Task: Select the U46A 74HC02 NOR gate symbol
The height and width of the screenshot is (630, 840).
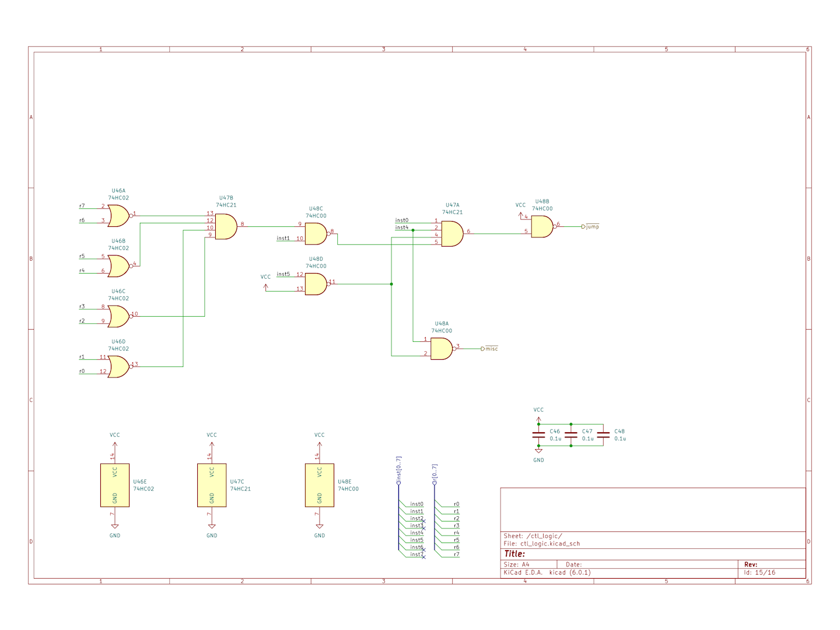Action: click(x=118, y=216)
